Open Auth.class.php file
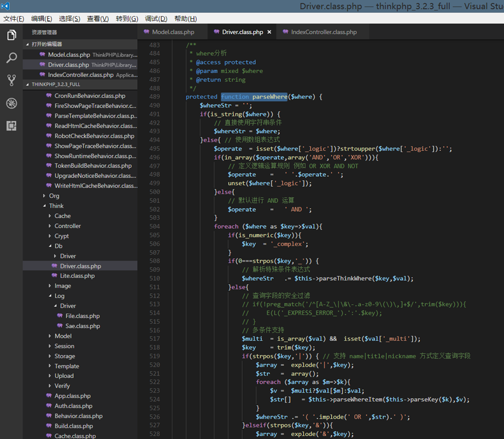Image resolution: width=504 pixels, height=439 pixels. pyautogui.click(x=80, y=406)
